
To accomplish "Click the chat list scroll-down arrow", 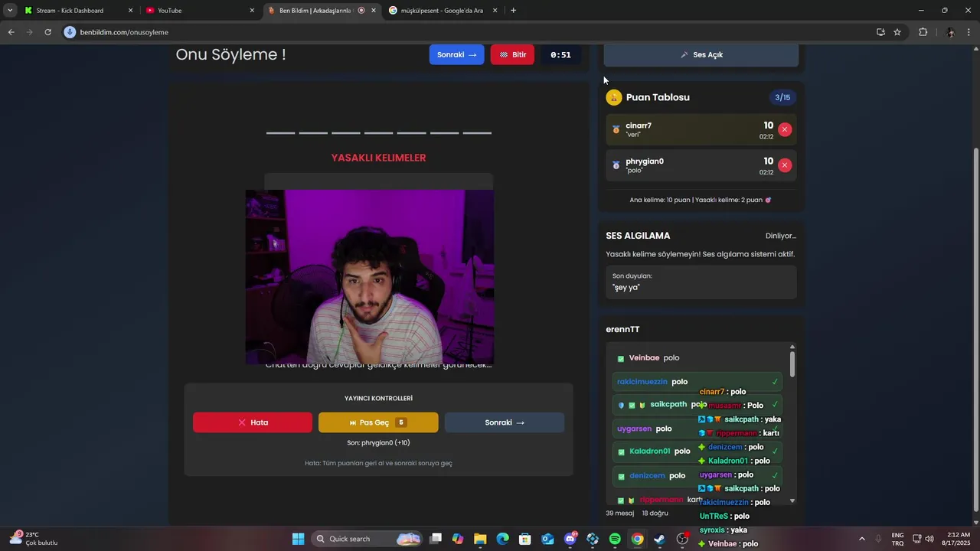I will pos(792,500).
